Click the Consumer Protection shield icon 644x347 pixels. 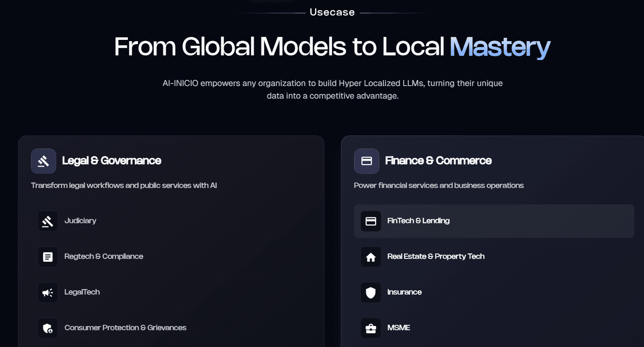click(48, 328)
